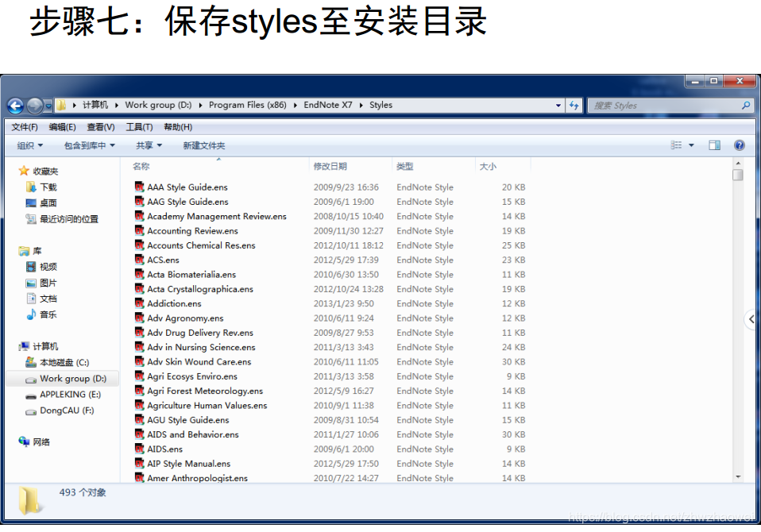Open the 音乐 library

42,314
